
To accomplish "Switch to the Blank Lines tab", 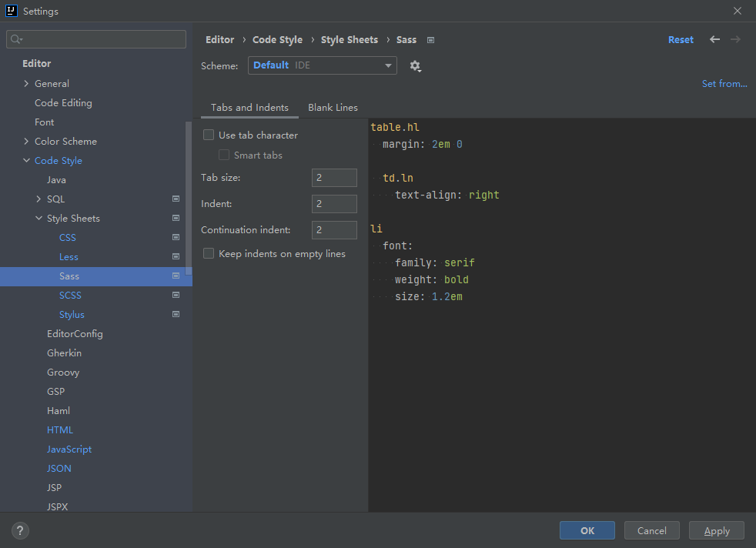I will click(x=333, y=108).
